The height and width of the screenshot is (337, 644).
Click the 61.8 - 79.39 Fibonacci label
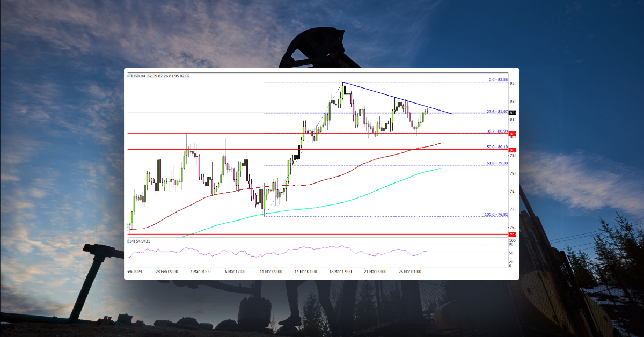[496, 163]
